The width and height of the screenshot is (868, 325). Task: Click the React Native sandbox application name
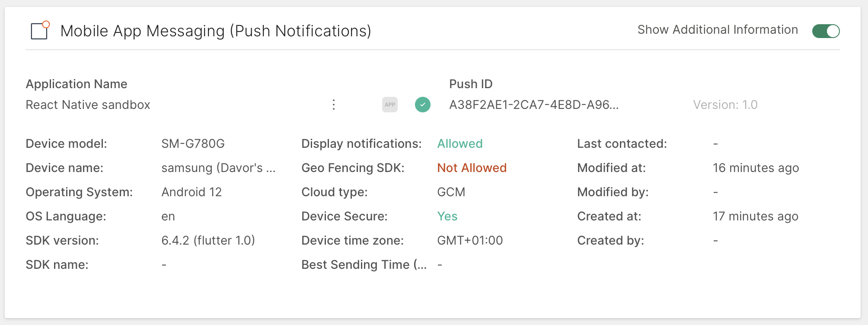[88, 105]
